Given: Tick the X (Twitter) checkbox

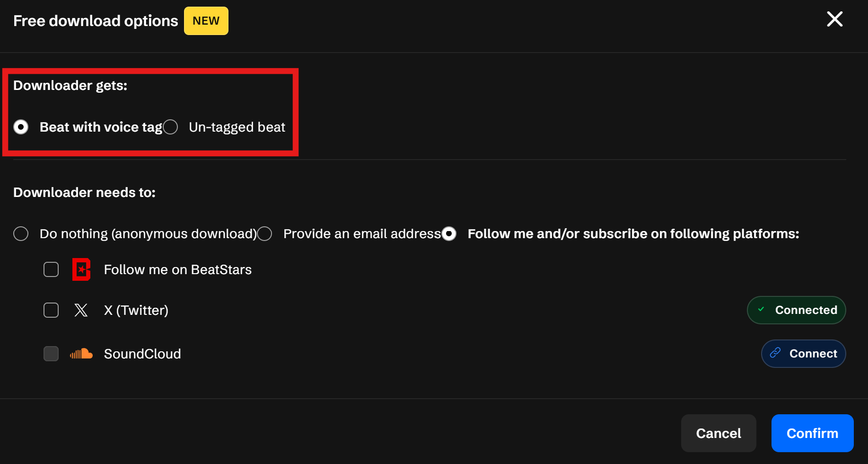Looking at the screenshot, I should (51, 310).
